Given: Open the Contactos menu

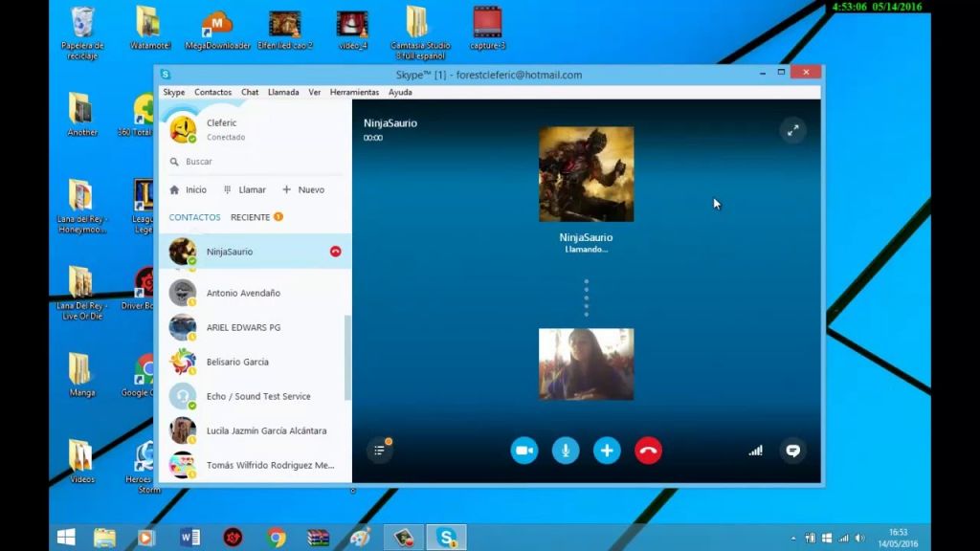Looking at the screenshot, I should [x=212, y=93].
